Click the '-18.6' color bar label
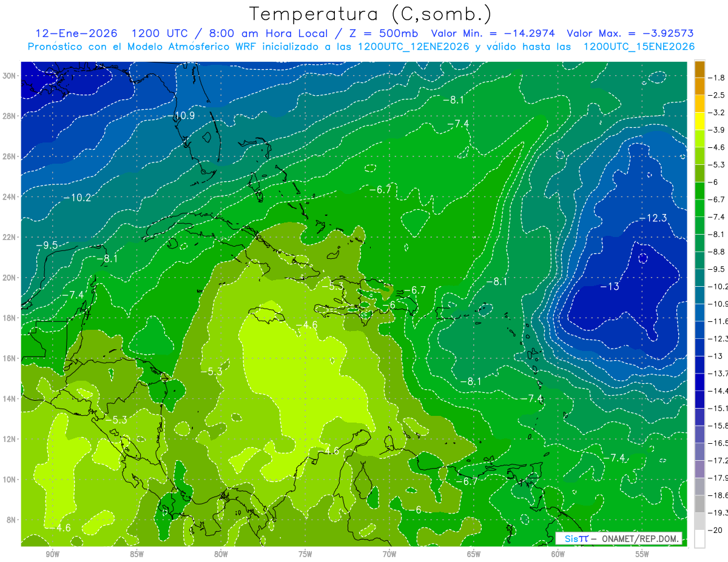Image resolution: width=728 pixels, height=562 pixels. pyautogui.click(x=718, y=495)
